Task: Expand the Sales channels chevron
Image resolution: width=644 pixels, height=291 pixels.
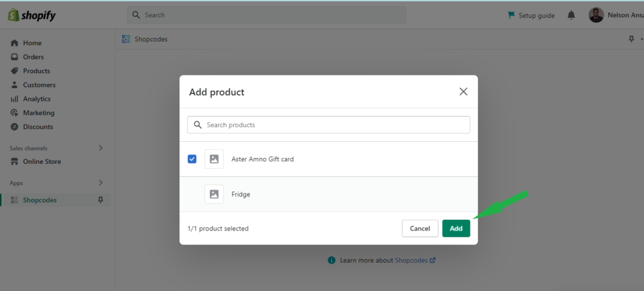Action: (x=101, y=148)
